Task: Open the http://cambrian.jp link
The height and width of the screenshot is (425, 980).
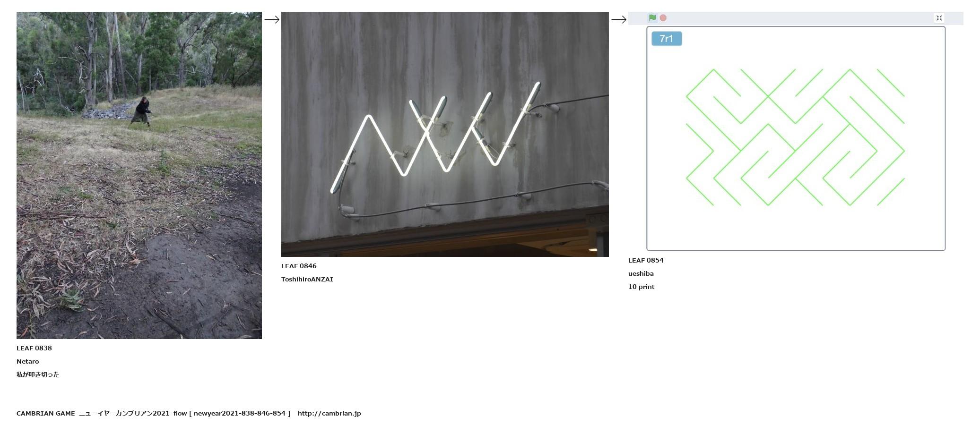Action: [x=330, y=413]
